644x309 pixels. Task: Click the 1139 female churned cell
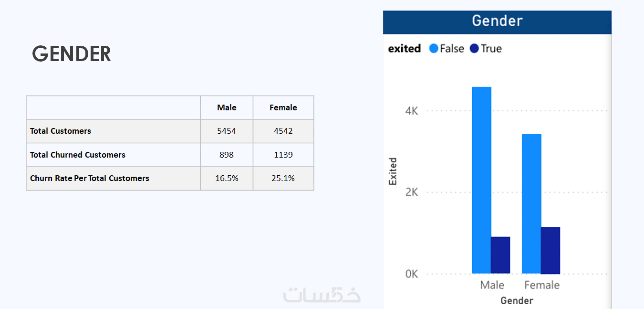point(283,155)
